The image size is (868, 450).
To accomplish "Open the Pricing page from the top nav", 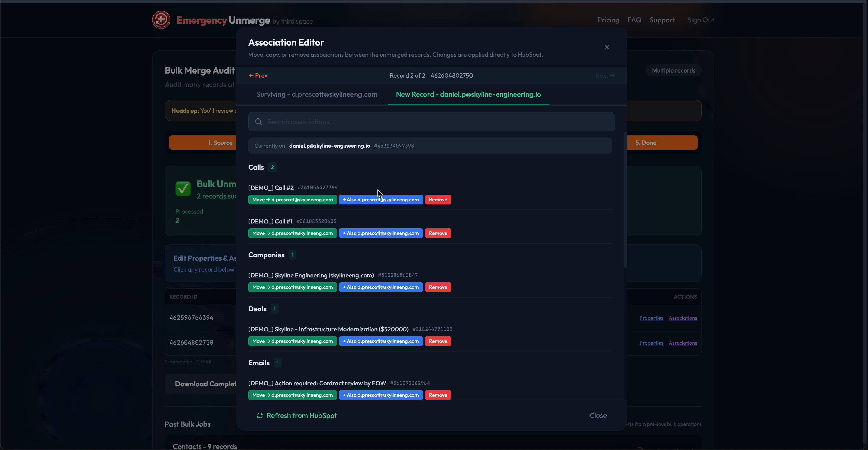I will (x=608, y=20).
